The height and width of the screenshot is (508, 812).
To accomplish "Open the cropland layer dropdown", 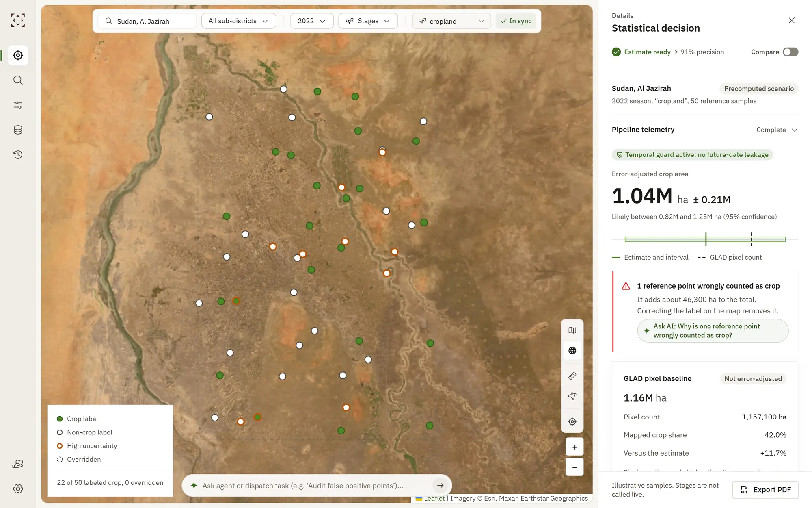I will [x=451, y=21].
